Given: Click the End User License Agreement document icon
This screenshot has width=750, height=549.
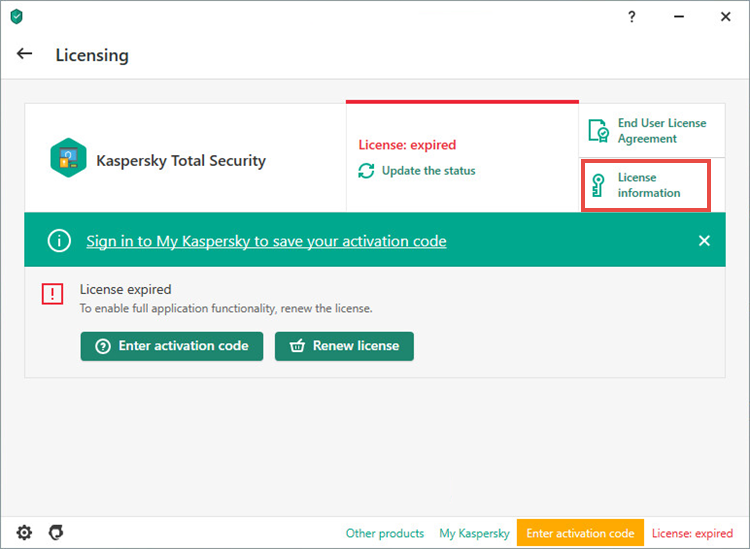Looking at the screenshot, I should point(598,131).
